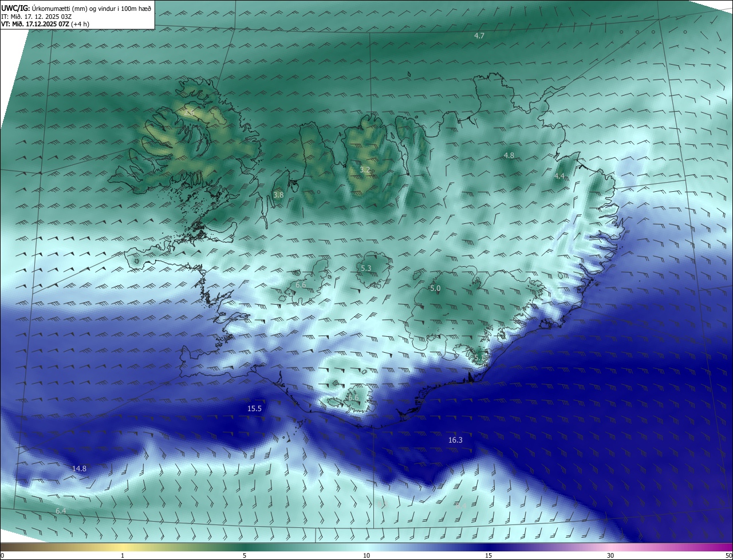
Task: Click the 5 tick on color scale
Action: coord(245,555)
